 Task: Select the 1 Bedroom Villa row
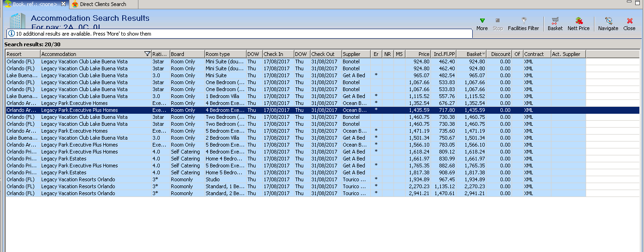tap(322, 96)
